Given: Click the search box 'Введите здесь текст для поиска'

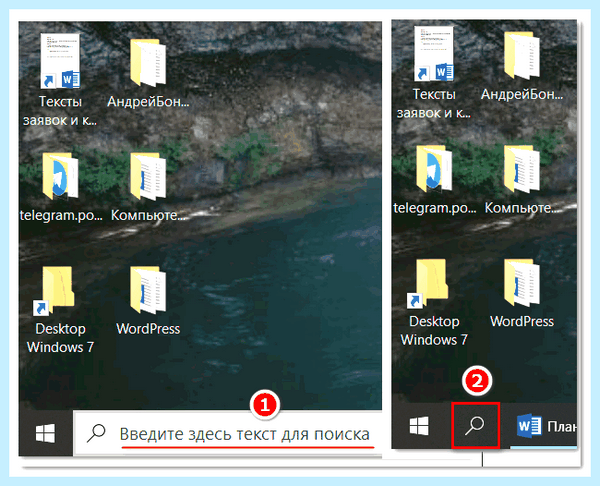Looking at the screenshot, I should pyautogui.click(x=228, y=434).
